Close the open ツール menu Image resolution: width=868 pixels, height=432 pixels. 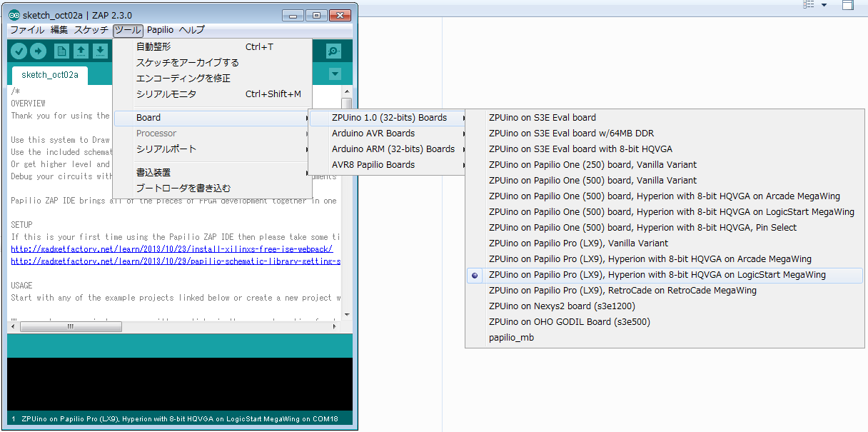[128, 30]
